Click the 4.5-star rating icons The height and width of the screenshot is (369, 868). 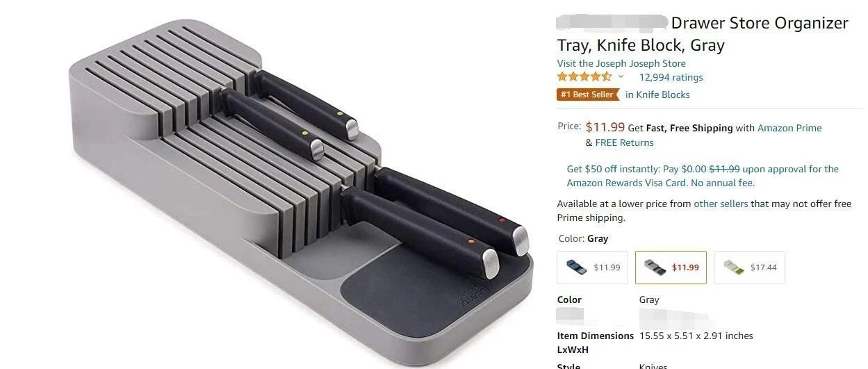584,77
